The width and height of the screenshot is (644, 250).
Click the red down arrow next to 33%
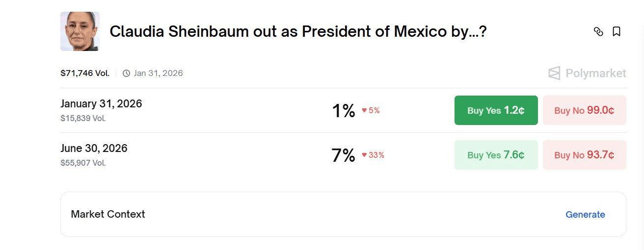pos(364,155)
